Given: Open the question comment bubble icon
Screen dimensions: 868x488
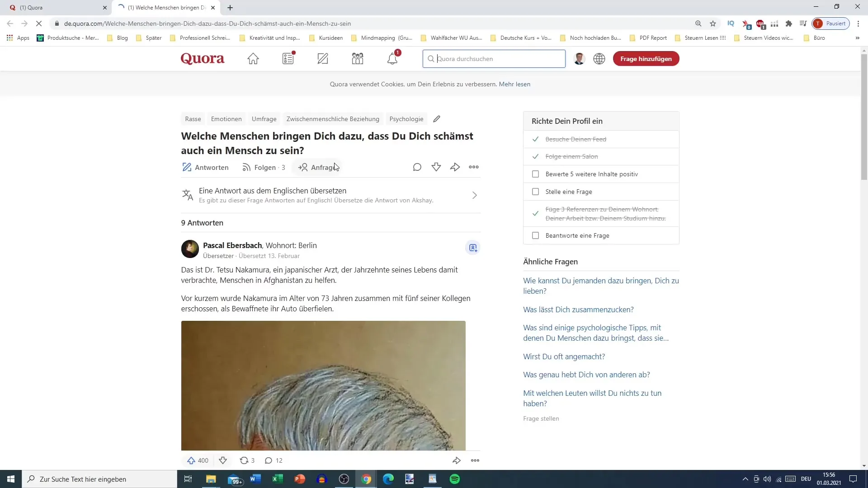Looking at the screenshot, I should 417,167.
